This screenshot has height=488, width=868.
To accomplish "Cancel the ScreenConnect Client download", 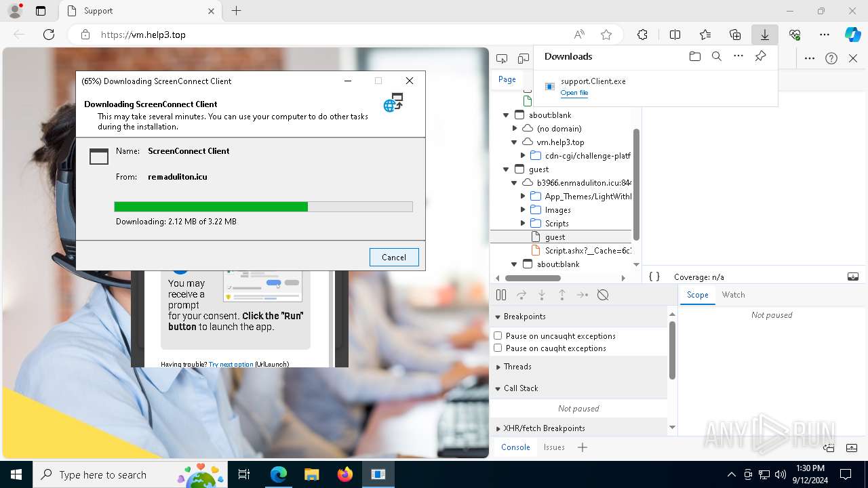I will 394,257.
